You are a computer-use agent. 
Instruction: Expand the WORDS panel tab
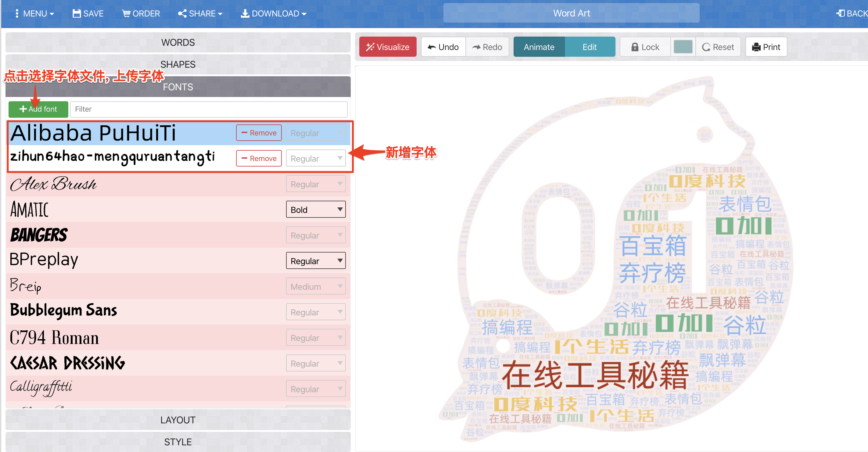point(178,42)
